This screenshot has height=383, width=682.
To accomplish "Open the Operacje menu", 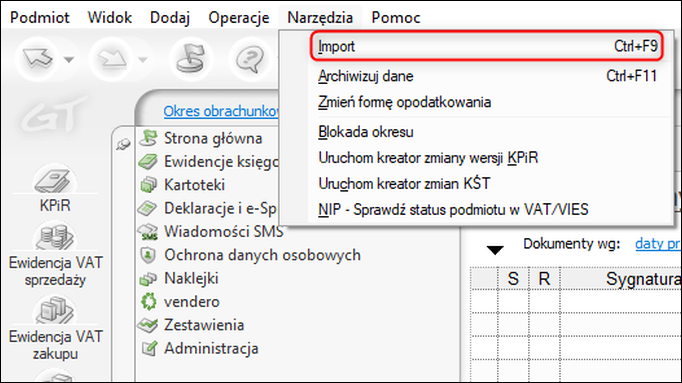I will pyautogui.click(x=239, y=18).
